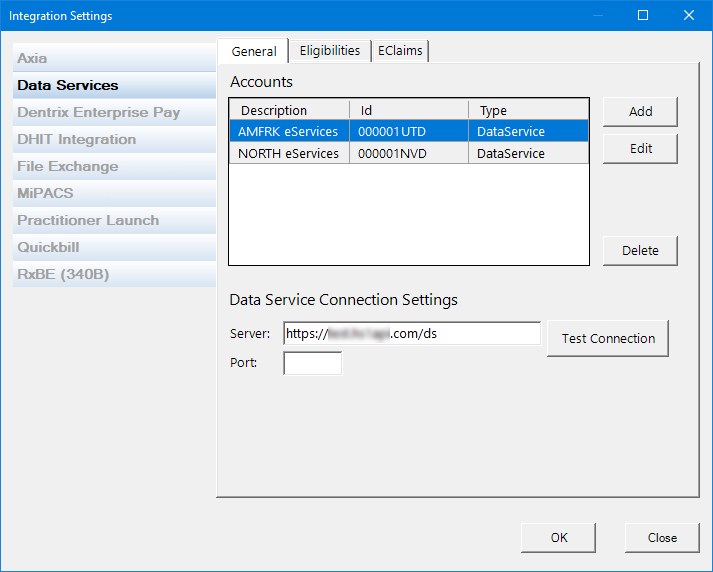Screen dimensions: 713x572
Task: Open the EClaims tab
Action: click(x=401, y=51)
